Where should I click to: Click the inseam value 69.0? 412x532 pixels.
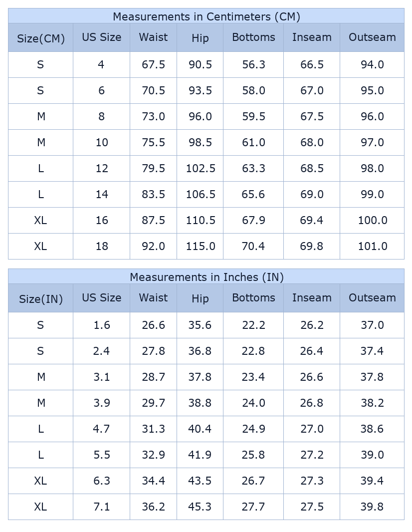tap(312, 195)
